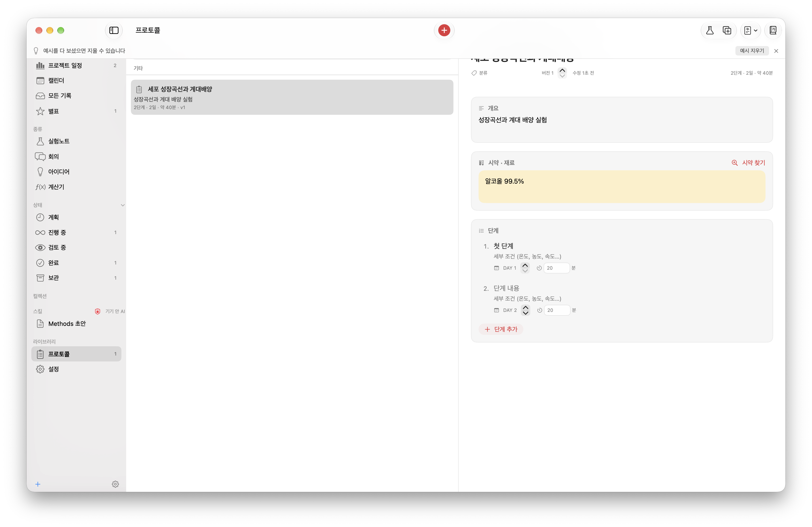Image resolution: width=812 pixels, height=527 pixels.
Task: Adjust the DAY 2 stepper
Action: pos(526,310)
